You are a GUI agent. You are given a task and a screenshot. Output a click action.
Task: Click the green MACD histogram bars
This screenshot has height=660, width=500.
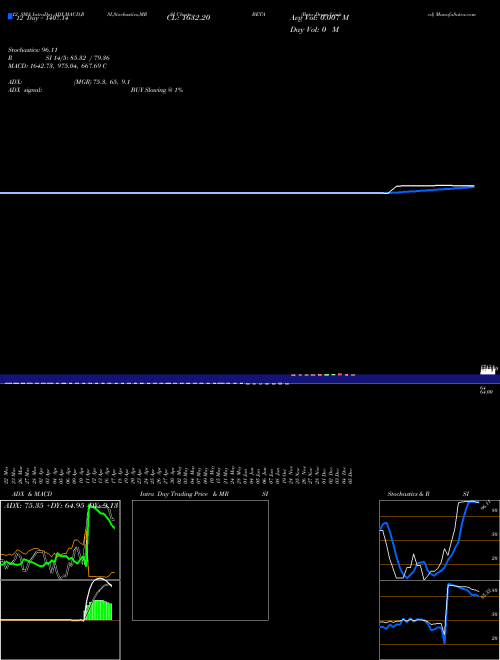[x=99, y=610]
